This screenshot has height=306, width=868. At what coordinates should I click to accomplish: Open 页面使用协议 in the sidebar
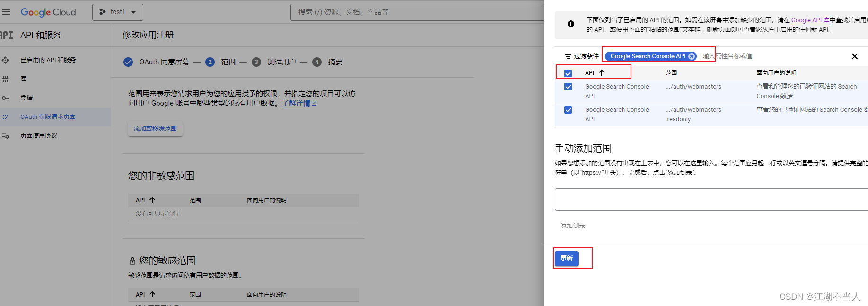pos(39,135)
